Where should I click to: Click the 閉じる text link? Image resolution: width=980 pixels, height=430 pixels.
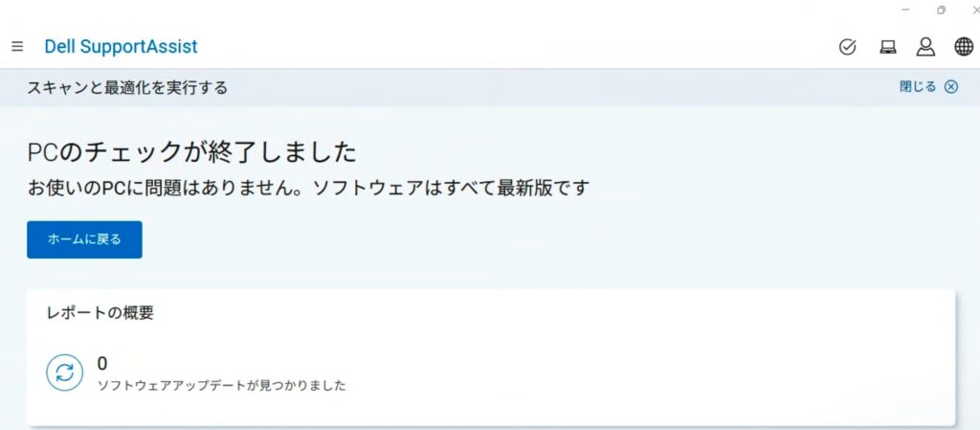click(918, 87)
